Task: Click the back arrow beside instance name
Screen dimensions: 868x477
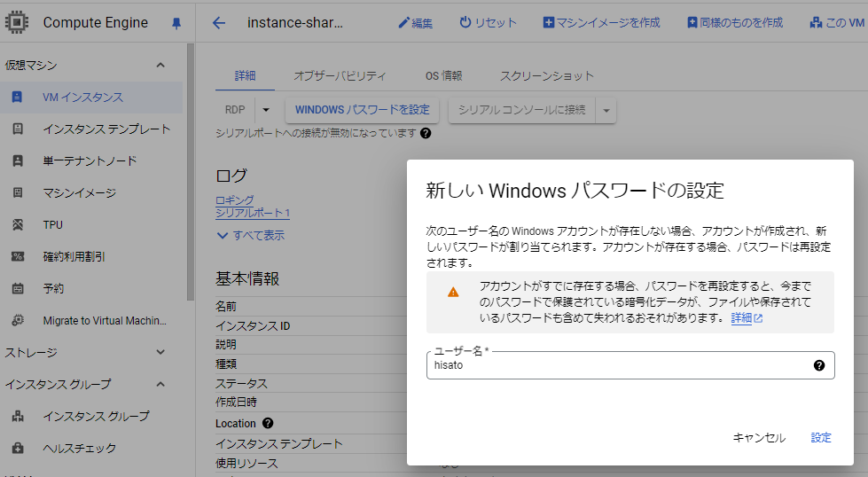Action: pos(219,23)
